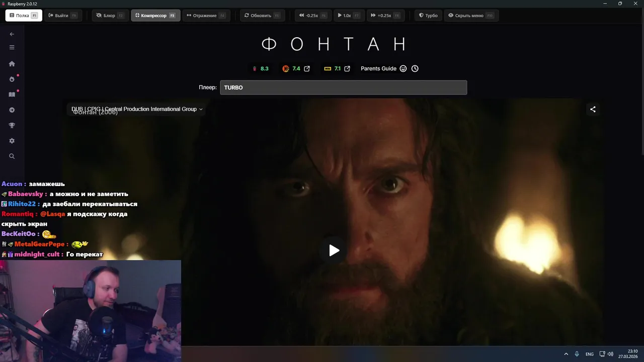Click the Acuon username in chat
644x362 pixels.
(12, 184)
